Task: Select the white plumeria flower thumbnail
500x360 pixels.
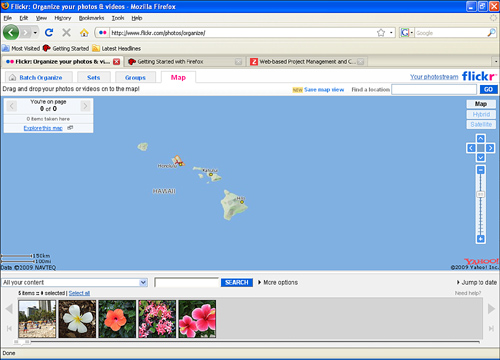Action: (x=77, y=319)
